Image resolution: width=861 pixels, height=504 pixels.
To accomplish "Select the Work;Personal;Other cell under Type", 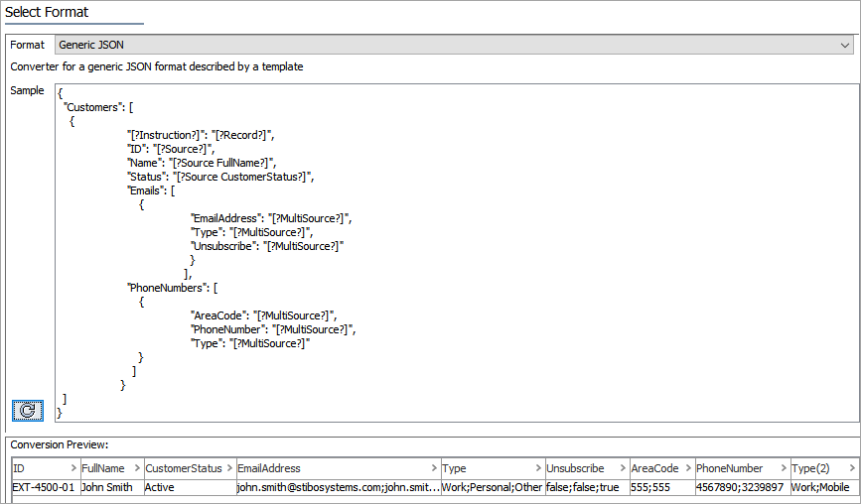I will 491,487.
